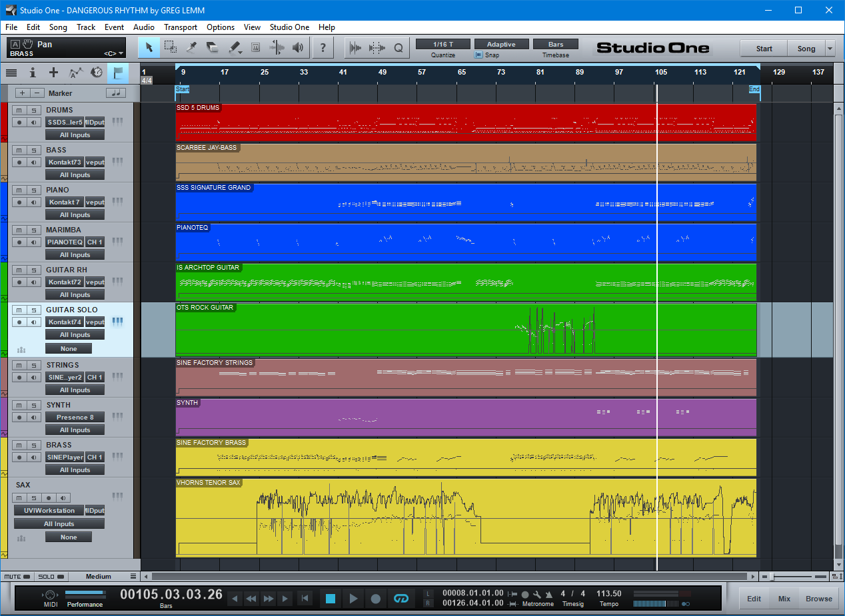Solo the SYNTH track
845x616 pixels.
click(x=33, y=406)
